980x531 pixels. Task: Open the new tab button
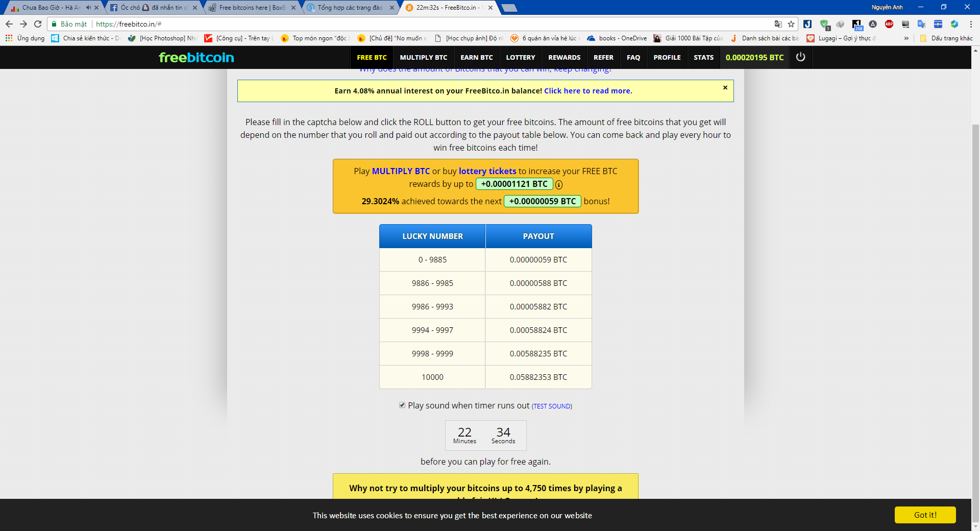tap(509, 8)
